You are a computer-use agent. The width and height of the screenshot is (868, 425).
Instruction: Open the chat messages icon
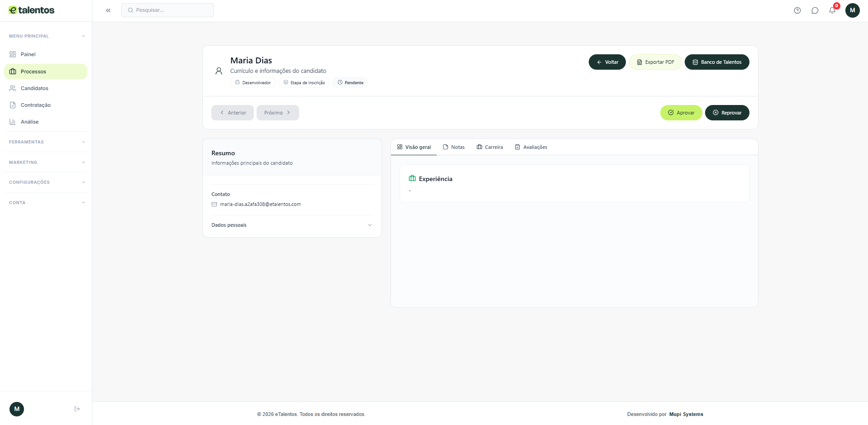(x=815, y=10)
